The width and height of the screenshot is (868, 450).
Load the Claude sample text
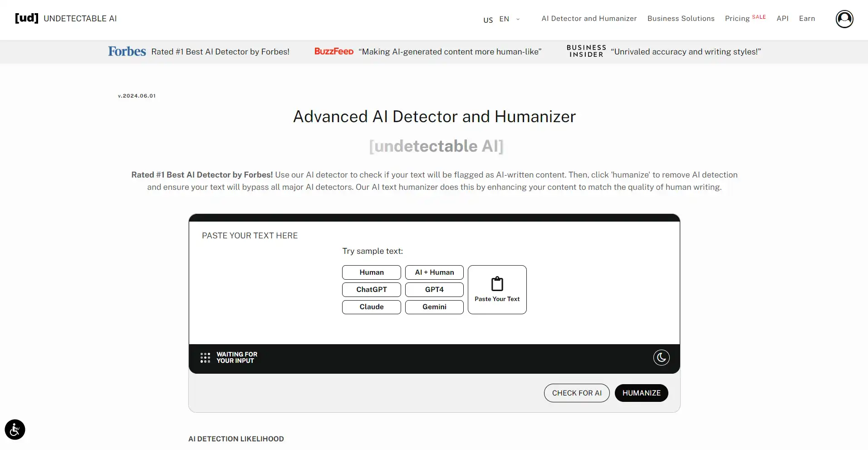tap(372, 307)
